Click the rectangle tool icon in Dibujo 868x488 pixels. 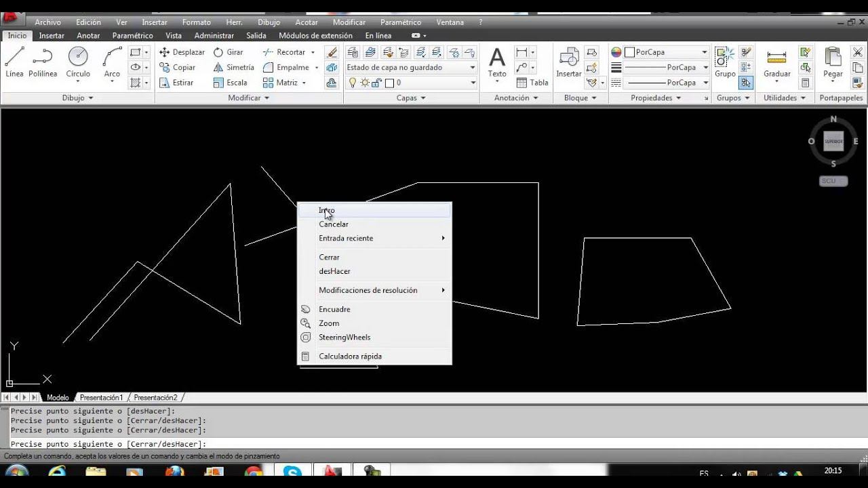click(136, 52)
